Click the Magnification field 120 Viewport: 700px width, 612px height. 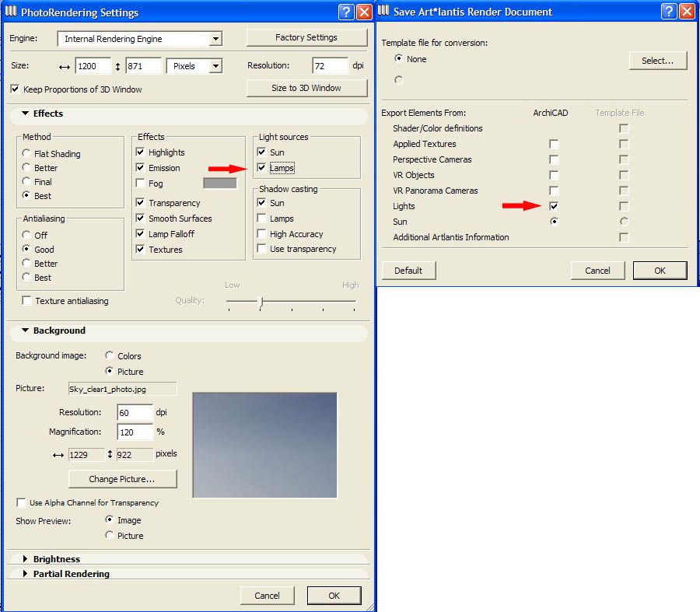(x=135, y=432)
